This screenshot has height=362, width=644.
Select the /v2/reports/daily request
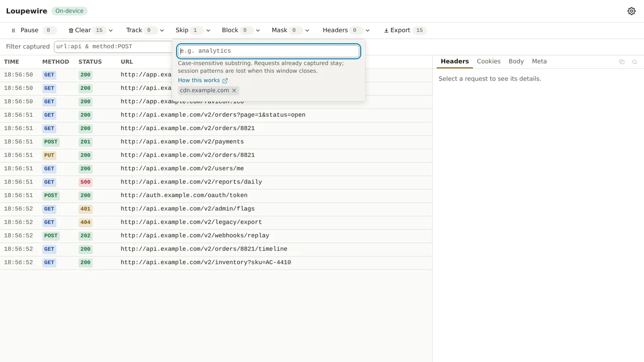[x=216, y=182]
